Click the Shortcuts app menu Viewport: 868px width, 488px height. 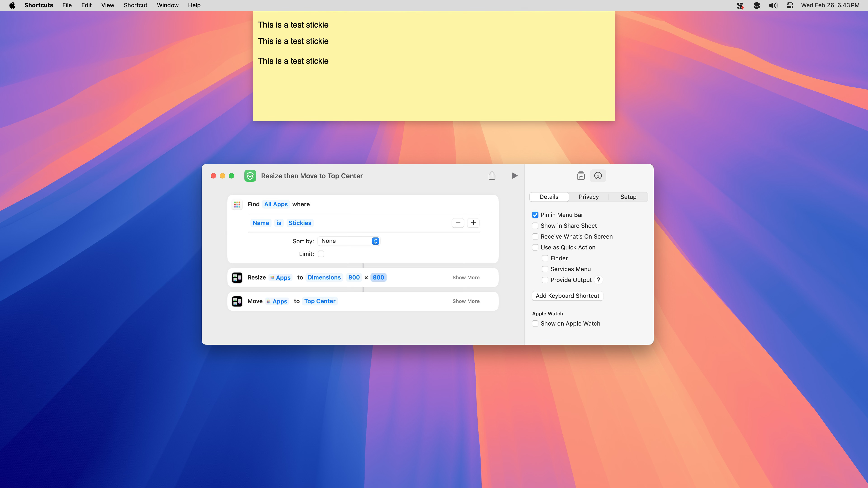(x=39, y=5)
